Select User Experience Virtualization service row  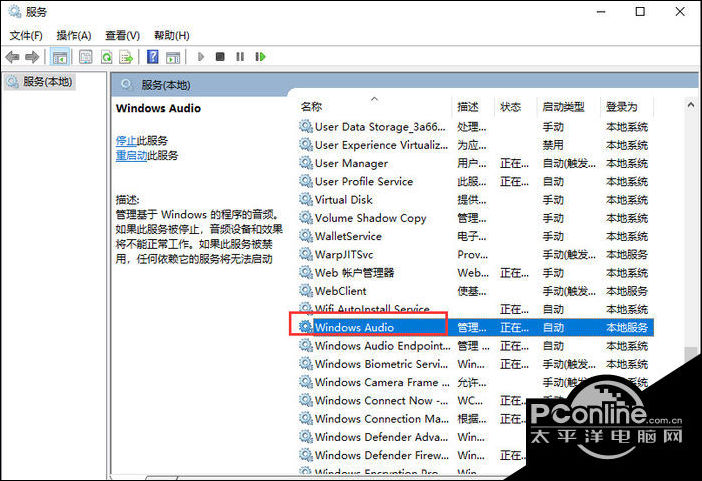(x=475, y=145)
